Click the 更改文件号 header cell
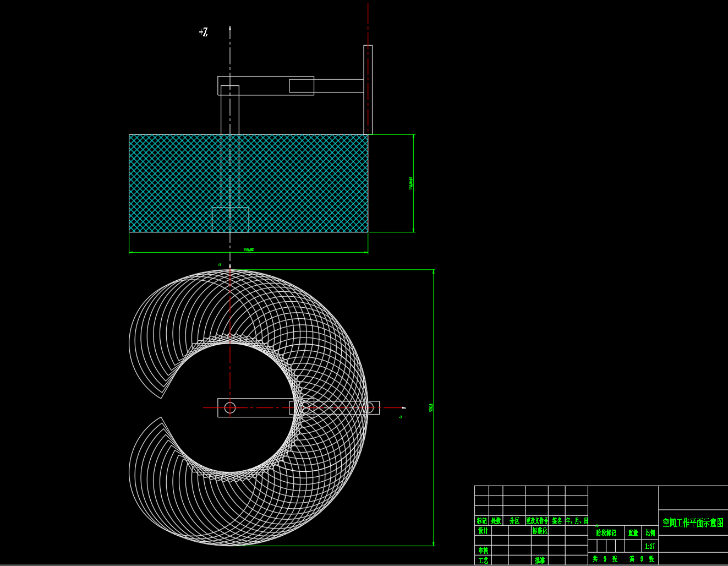This screenshot has width=728, height=566. [x=537, y=521]
